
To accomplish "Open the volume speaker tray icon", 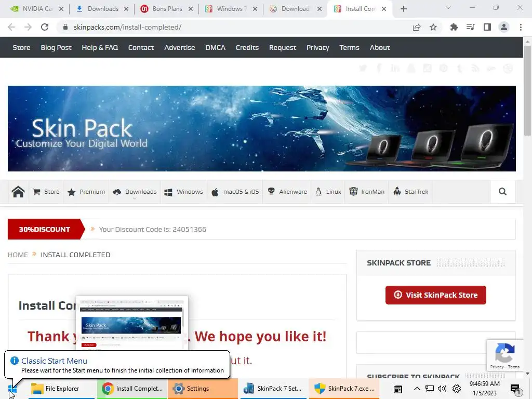I will pyautogui.click(x=442, y=389).
